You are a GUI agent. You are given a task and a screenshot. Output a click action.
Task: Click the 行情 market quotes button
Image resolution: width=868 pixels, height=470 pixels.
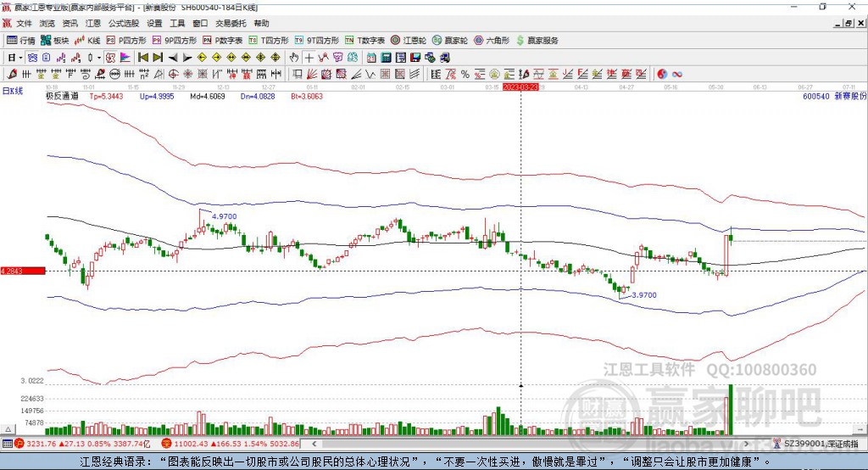(21, 41)
